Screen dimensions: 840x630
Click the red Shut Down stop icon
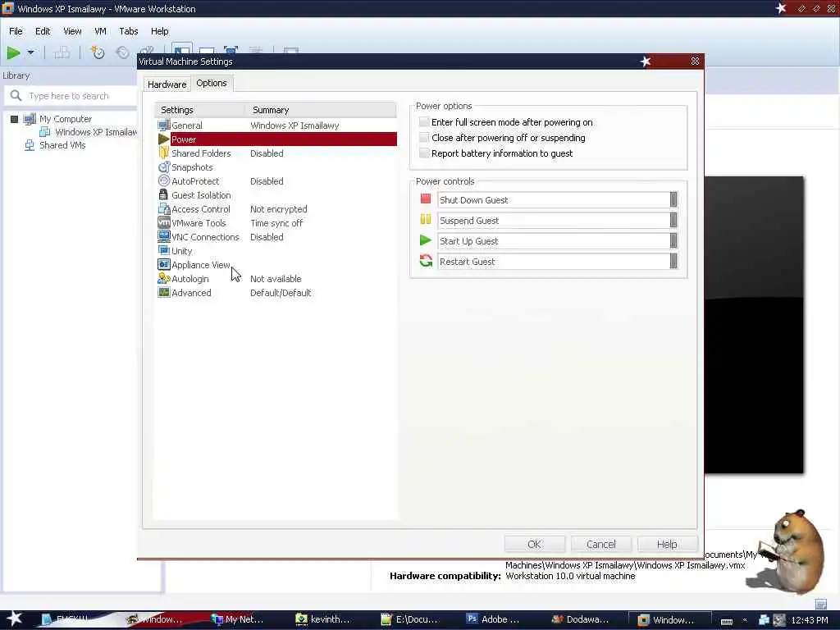pyautogui.click(x=426, y=199)
